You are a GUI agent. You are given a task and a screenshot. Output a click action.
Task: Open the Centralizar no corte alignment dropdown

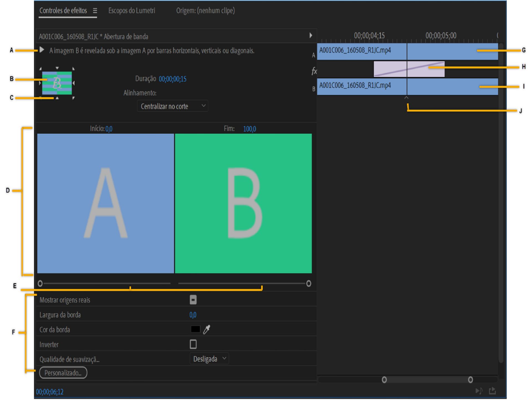173,106
